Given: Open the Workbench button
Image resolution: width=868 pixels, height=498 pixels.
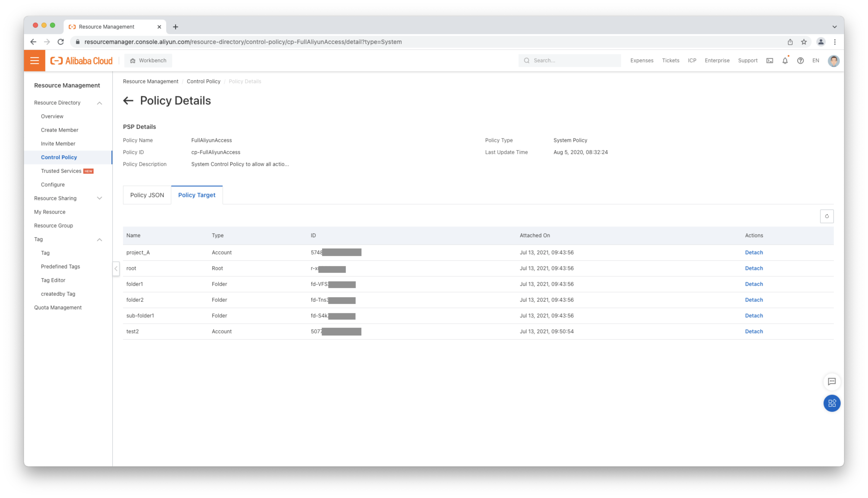Looking at the screenshot, I should coord(148,61).
